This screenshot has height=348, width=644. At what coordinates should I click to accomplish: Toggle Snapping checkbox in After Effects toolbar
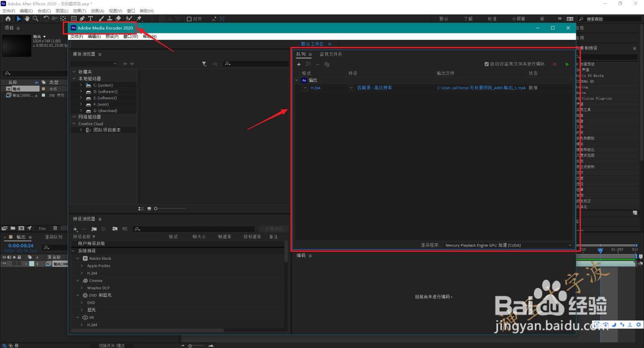coord(189,19)
